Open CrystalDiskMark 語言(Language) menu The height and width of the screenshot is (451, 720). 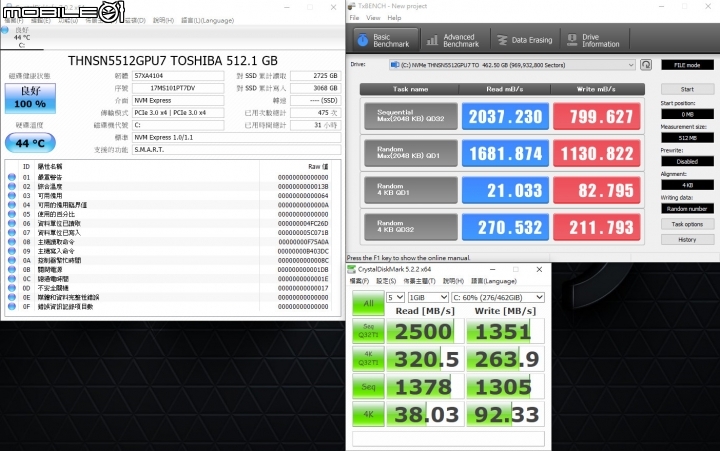coord(494,281)
